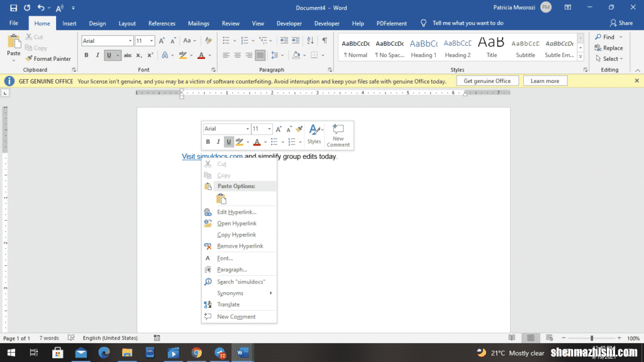Click the Paste Options clipboard icon in the context menu
The width and height of the screenshot is (644, 362).
pyautogui.click(x=221, y=199)
